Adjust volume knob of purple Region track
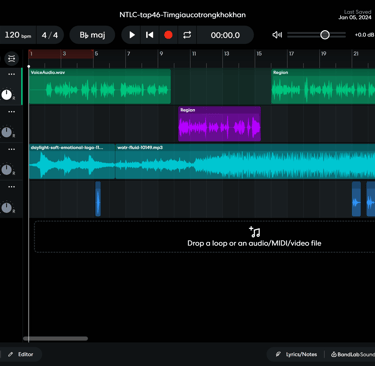Screen dimensions: 375x366 coord(7,132)
